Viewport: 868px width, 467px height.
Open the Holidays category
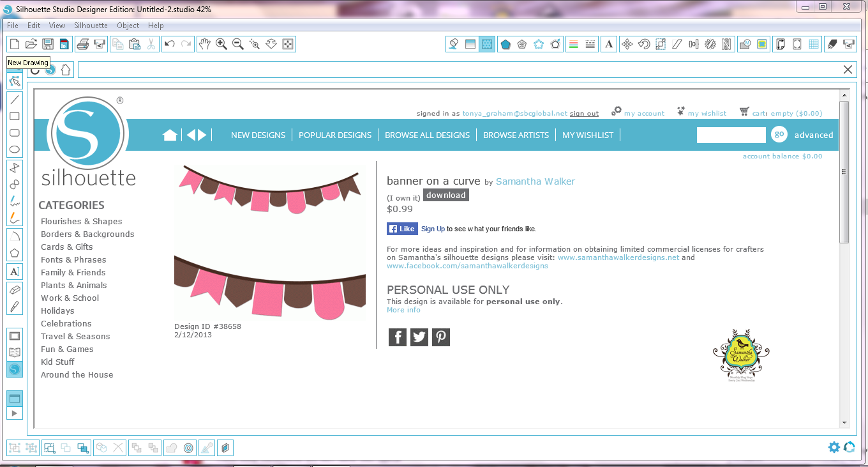click(x=57, y=310)
